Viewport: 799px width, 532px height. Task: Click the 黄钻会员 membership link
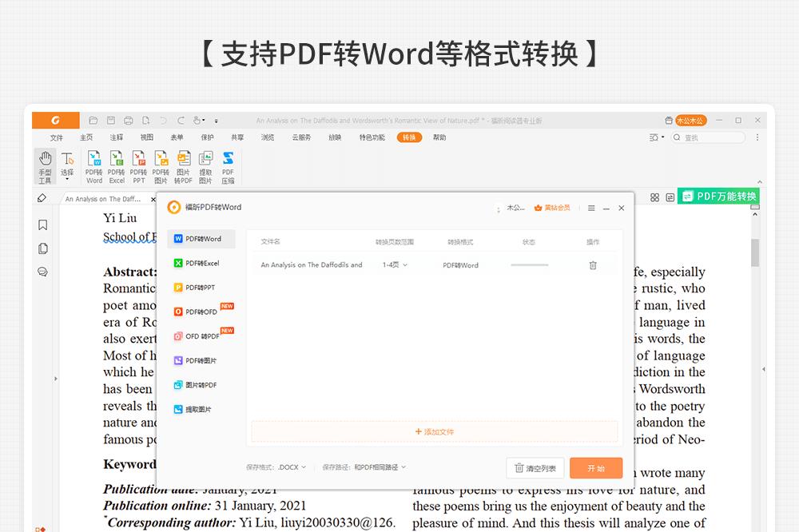[x=552, y=208]
